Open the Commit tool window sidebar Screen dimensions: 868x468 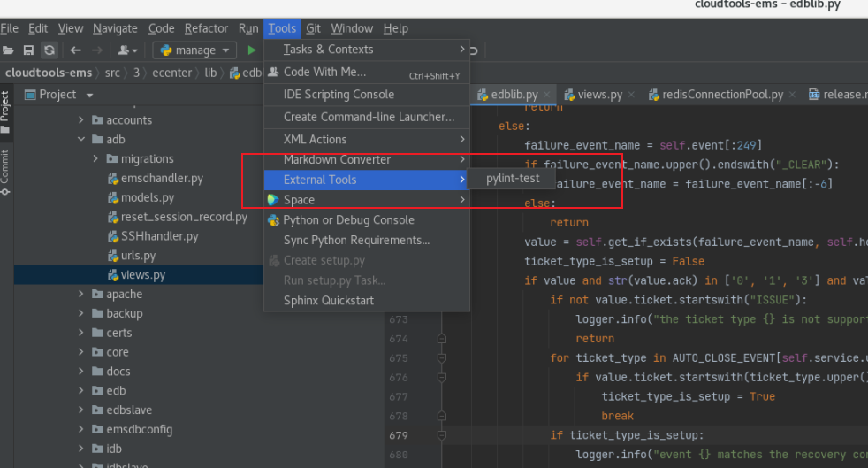coord(5,172)
